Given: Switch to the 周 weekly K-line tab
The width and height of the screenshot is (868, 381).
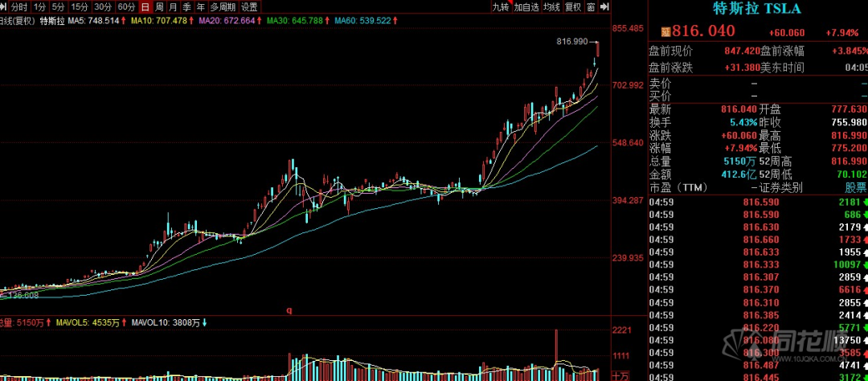Looking at the screenshot, I should pyautogui.click(x=159, y=7).
